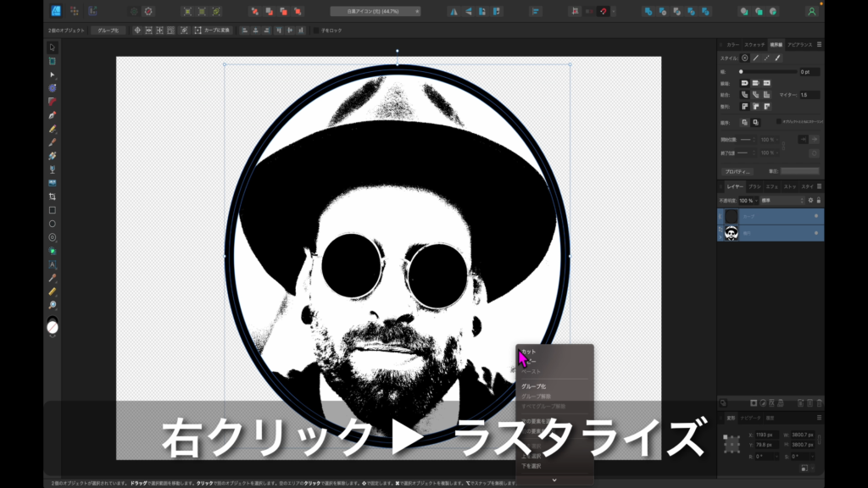Select no-stroke style option
The height and width of the screenshot is (488, 868).
(744, 58)
